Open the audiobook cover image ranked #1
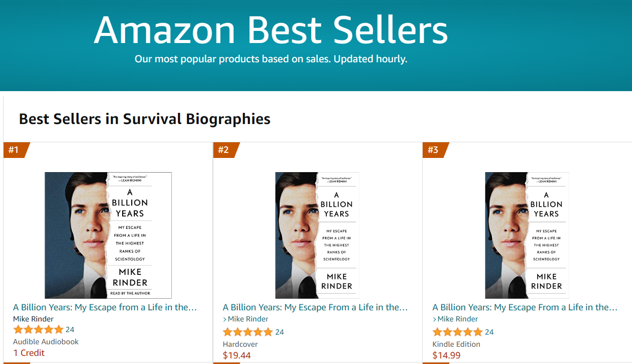This screenshot has width=632, height=364. pyautogui.click(x=108, y=235)
